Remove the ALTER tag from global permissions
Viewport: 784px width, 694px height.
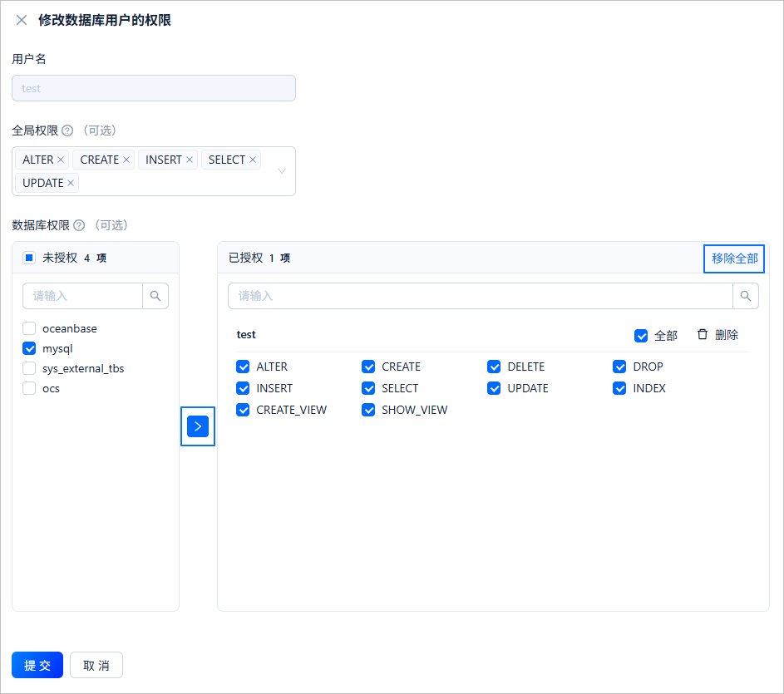tap(60, 160)
